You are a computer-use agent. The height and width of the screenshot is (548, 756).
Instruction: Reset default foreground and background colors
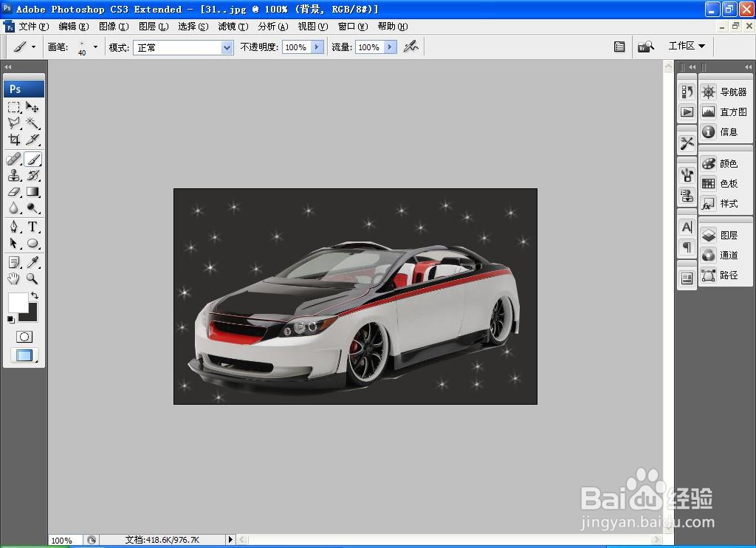(x=10, y=319)
